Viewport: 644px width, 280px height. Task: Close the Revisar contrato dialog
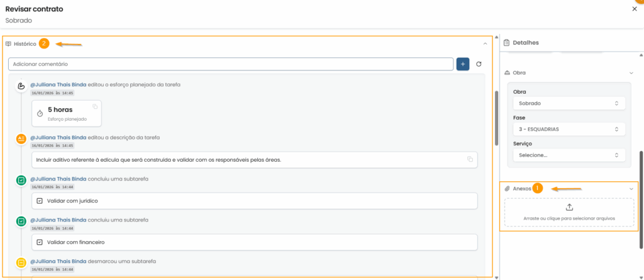(634, 9)
